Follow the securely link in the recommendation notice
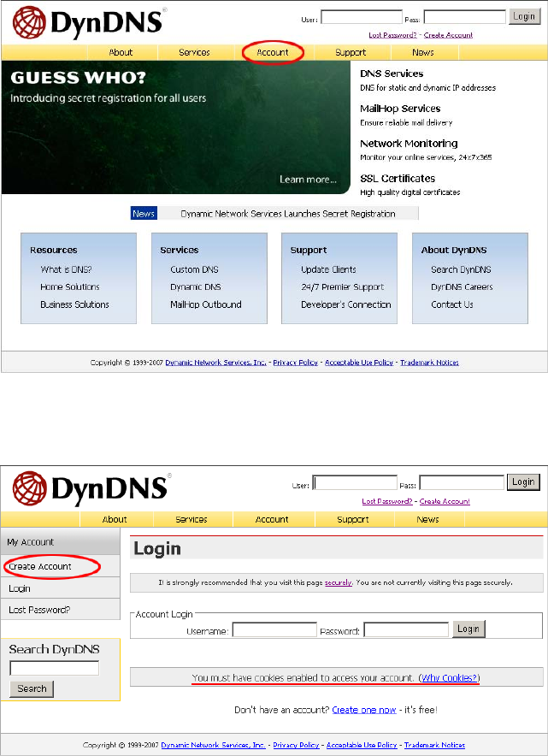This screenshot has width=548, height=756. pos(339,582)
